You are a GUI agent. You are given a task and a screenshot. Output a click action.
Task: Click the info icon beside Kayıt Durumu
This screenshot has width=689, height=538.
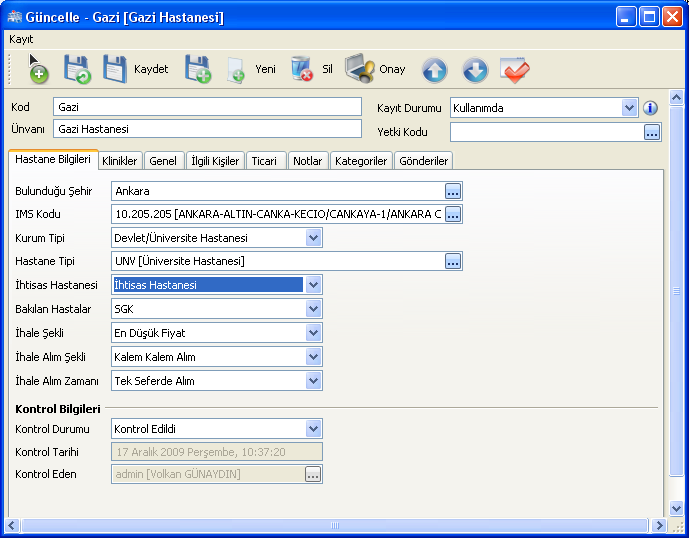click(650, 108)
